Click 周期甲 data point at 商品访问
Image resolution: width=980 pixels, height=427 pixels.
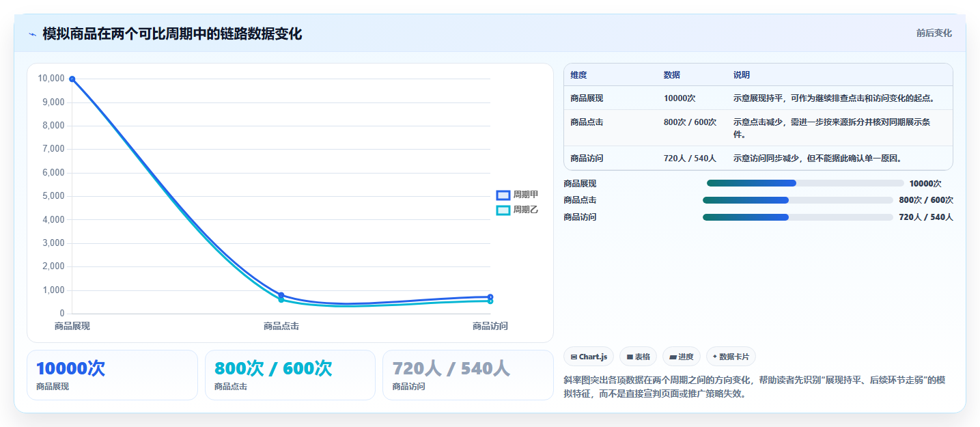pyautogui.click(x=490, y=297)
